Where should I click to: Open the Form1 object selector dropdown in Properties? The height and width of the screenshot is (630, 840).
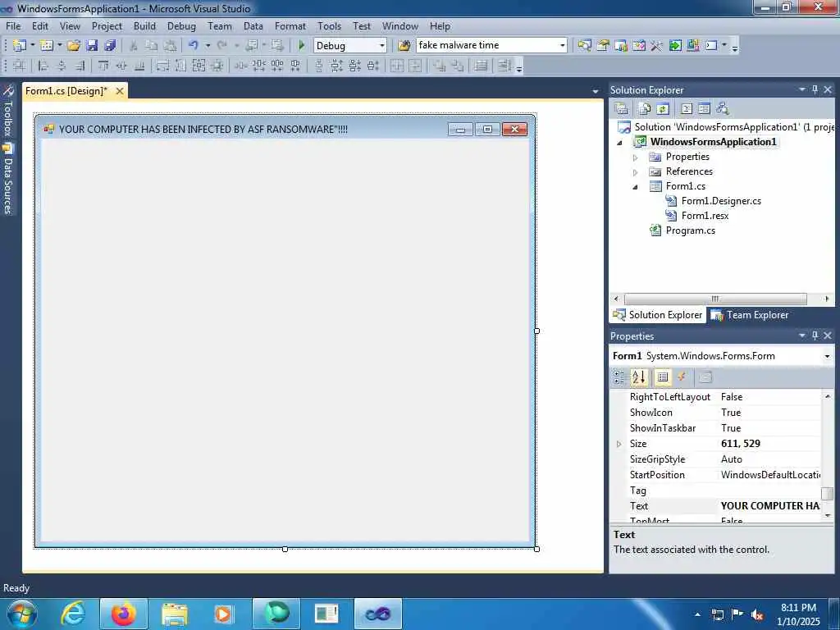[827, 356]
